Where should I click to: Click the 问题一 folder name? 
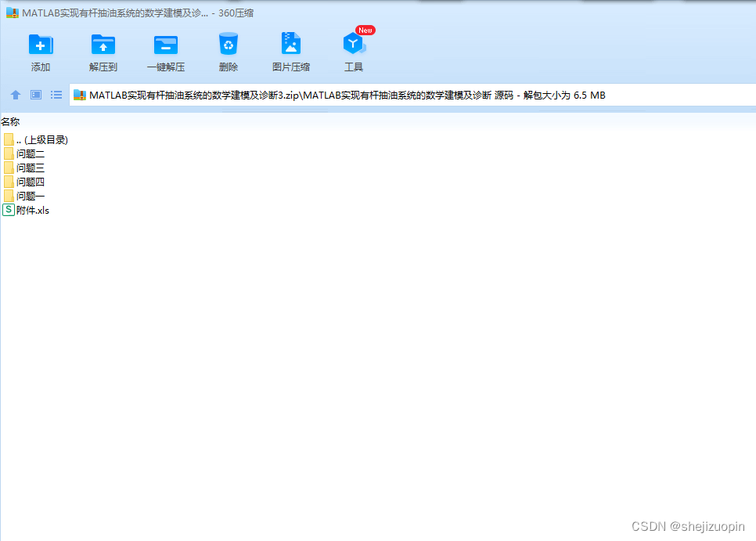coord(31,196)
